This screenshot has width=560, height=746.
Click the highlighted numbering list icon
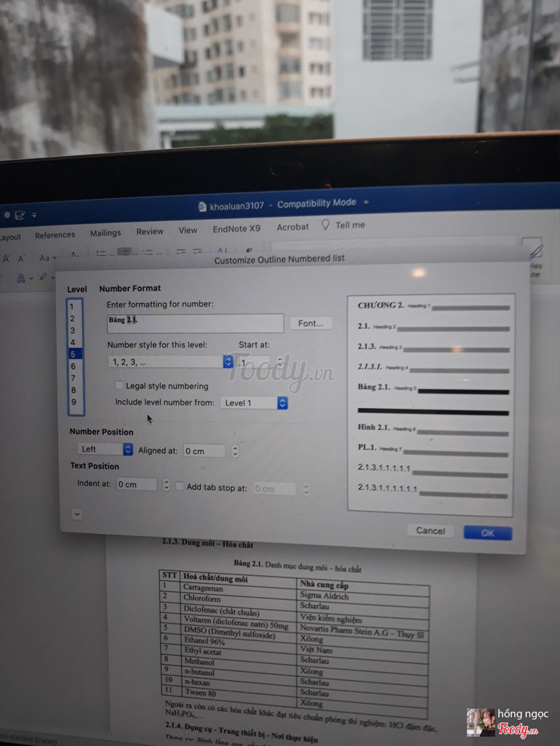point(125,252)
